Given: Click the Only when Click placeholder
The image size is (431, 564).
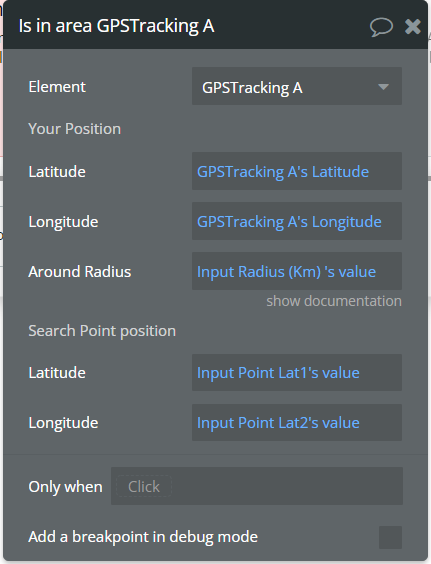Looking at the screenshot, I should (144, 487).
